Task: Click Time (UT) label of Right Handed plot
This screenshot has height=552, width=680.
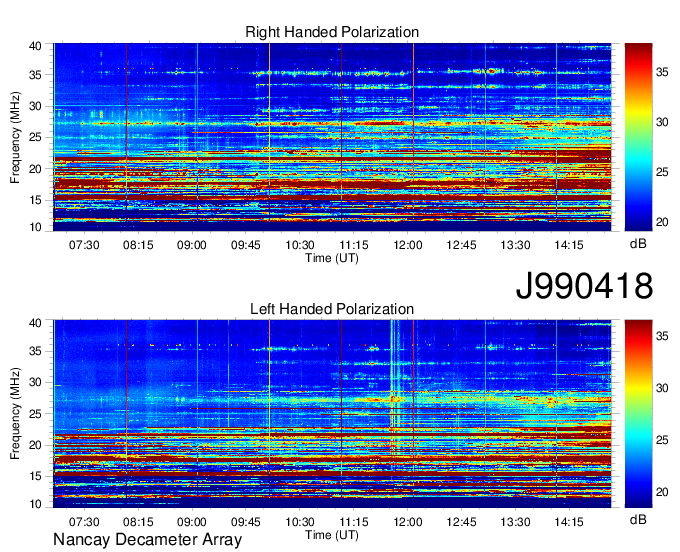Action: click(332, 258)
